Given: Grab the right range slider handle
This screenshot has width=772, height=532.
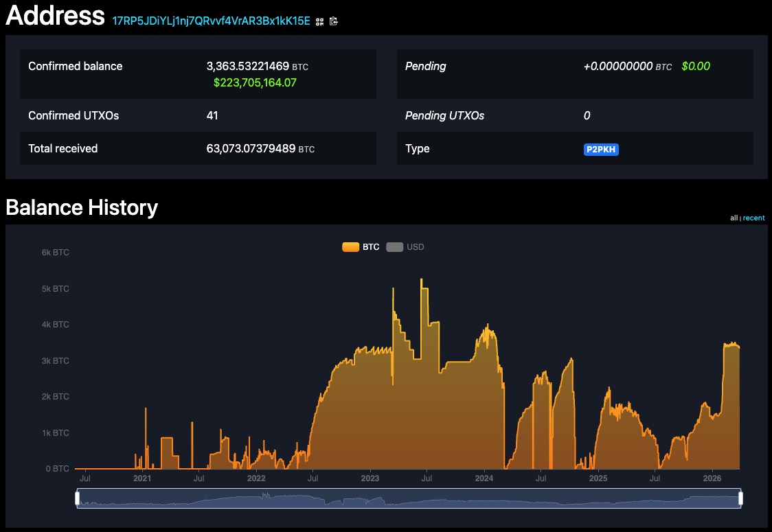Looking at the screenshot, I should tap(740, 498).
